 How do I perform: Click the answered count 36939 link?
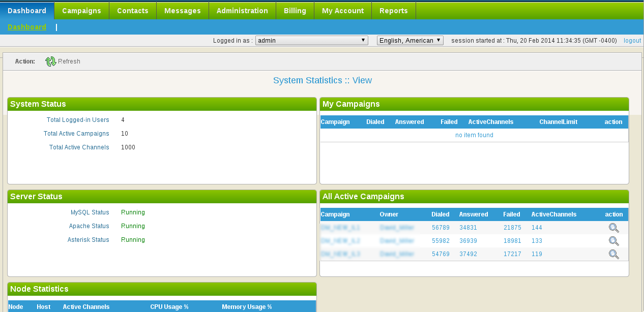[x=468, y=241]
